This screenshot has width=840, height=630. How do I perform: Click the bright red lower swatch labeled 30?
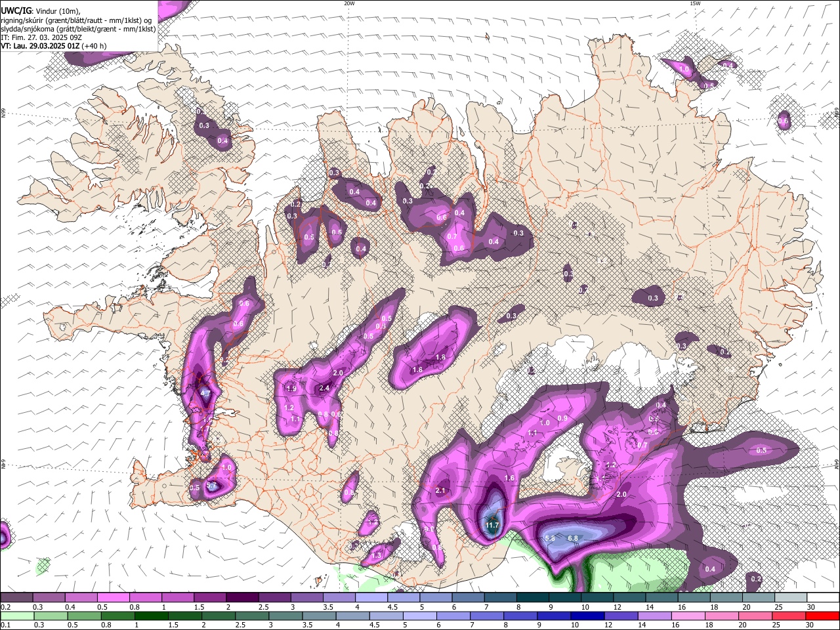[x=822, y=616]
